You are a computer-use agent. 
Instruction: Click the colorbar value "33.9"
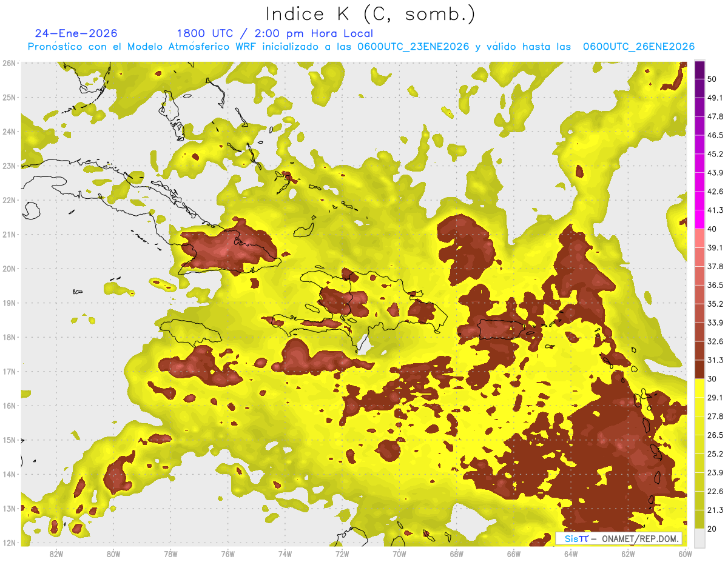tap(715, 323)
